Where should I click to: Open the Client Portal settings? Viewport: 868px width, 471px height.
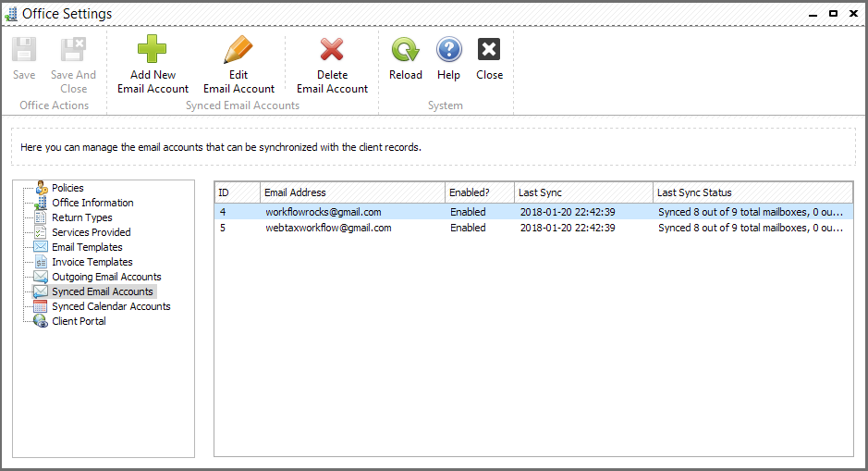coord(79,321)
